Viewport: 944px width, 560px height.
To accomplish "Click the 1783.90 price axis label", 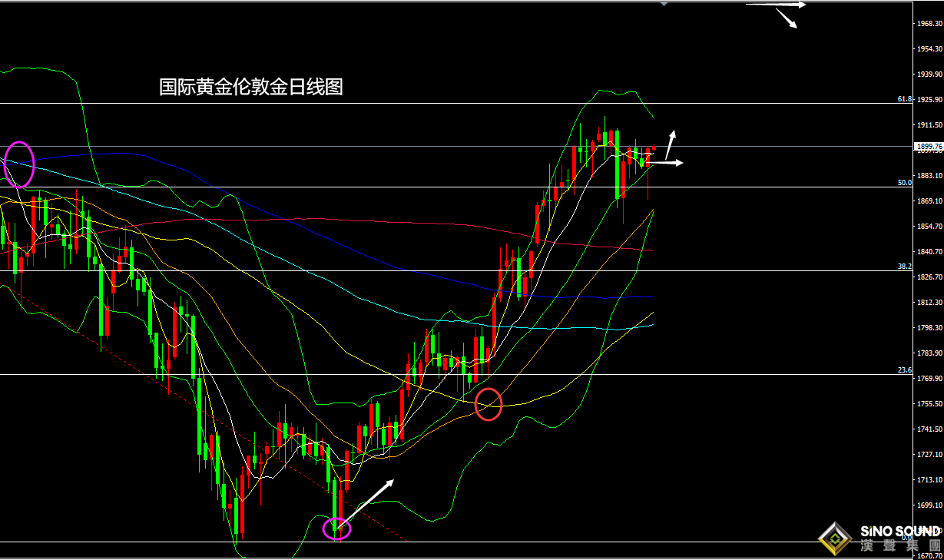I will click(929, 353).
